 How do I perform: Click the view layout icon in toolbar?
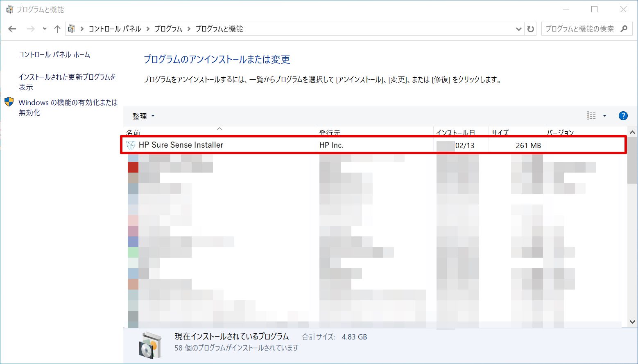click(591, 116)
